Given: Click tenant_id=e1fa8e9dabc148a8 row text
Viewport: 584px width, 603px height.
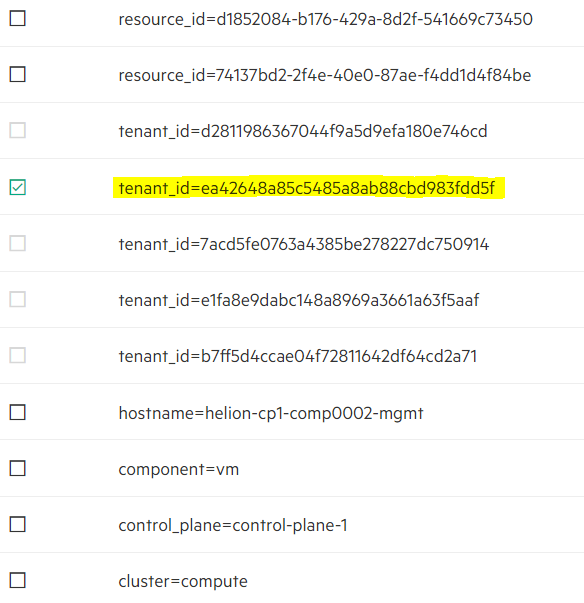Looking at the screenshot, I should [299, 300].
